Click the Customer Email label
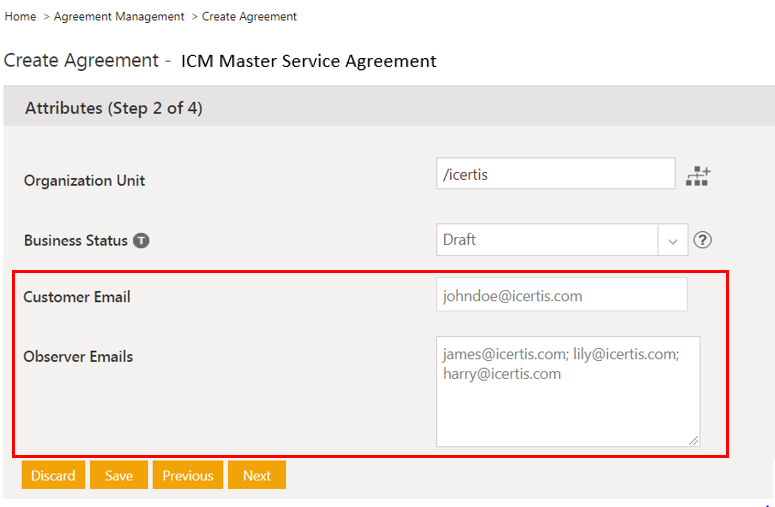Image resolution: width=775 pixels, height=507 pixels. (77, 297)
